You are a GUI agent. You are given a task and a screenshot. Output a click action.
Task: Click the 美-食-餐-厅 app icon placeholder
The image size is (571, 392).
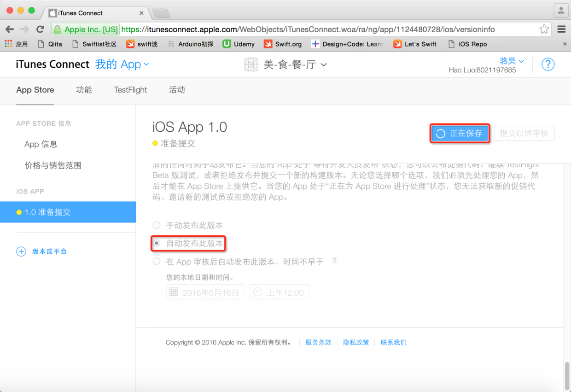tap(251, 64)
